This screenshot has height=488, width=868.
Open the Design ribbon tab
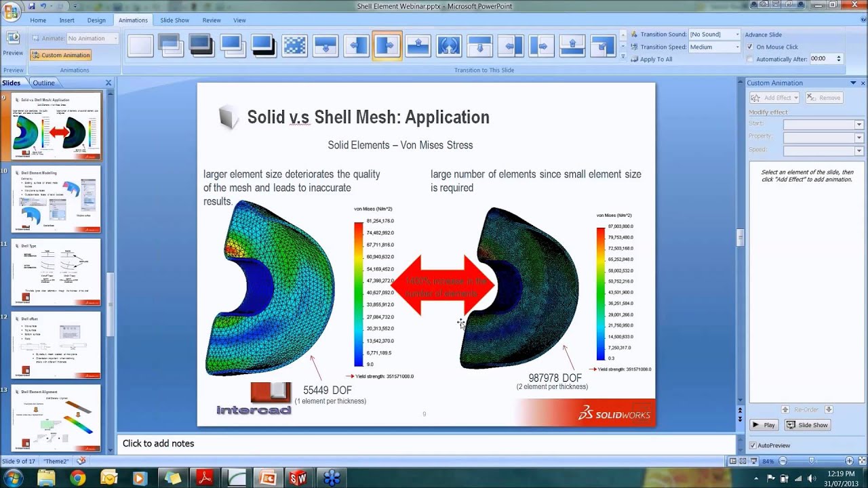(96, 20)
